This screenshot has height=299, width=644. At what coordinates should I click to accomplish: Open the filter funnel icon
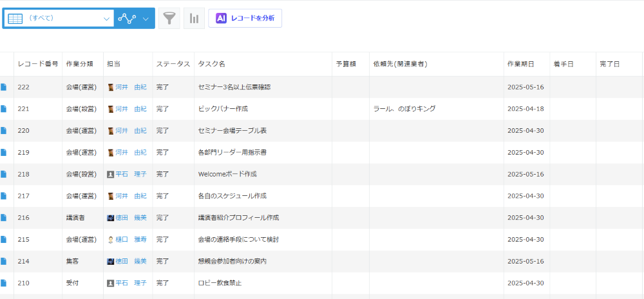169,18
